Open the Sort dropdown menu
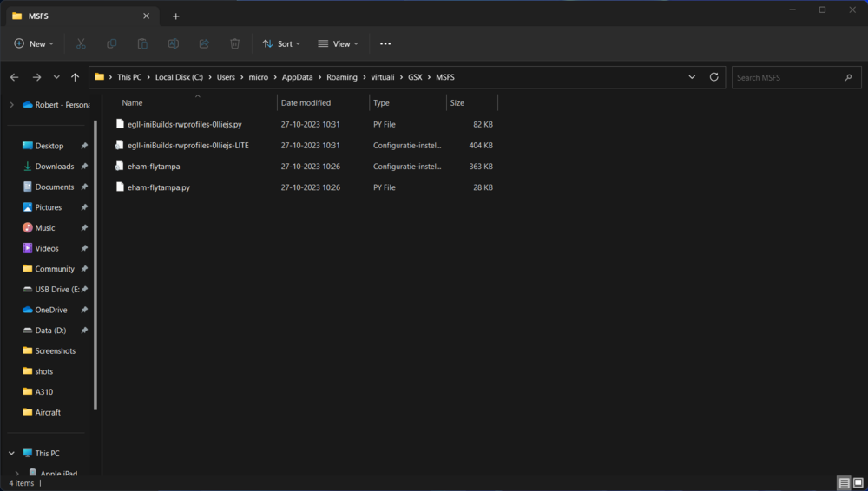Image resolution: width=868 pixels, height=491 pixels. pyautogui.click(x=281, y=43)
